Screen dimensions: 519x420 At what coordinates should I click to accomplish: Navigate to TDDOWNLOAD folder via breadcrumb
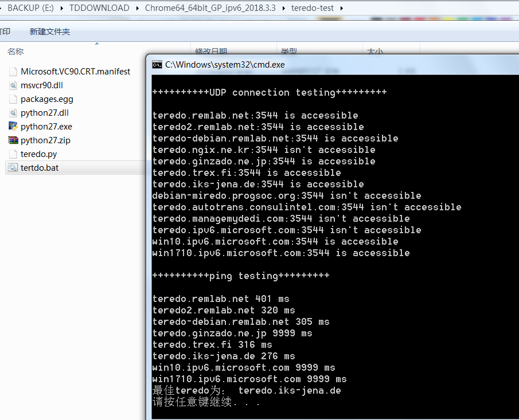pos(99,9)
